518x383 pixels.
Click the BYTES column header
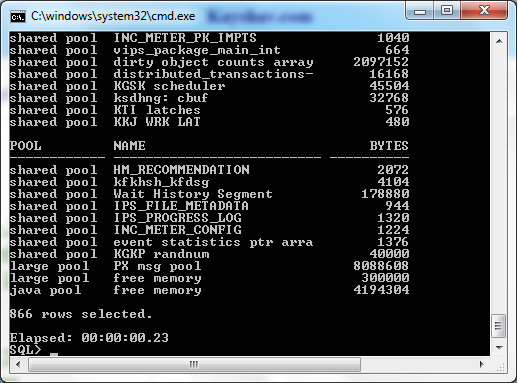click(389, 146)
